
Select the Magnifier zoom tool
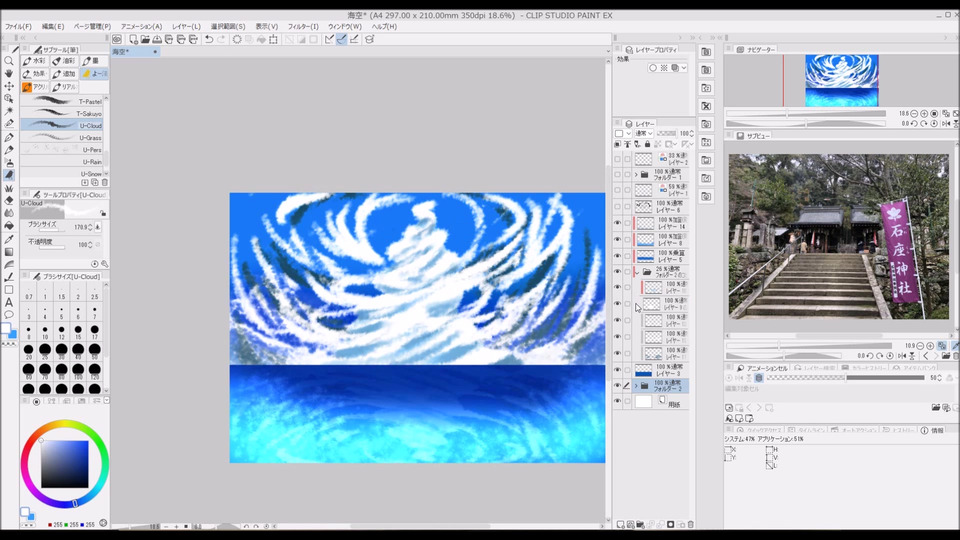point(9,61)
